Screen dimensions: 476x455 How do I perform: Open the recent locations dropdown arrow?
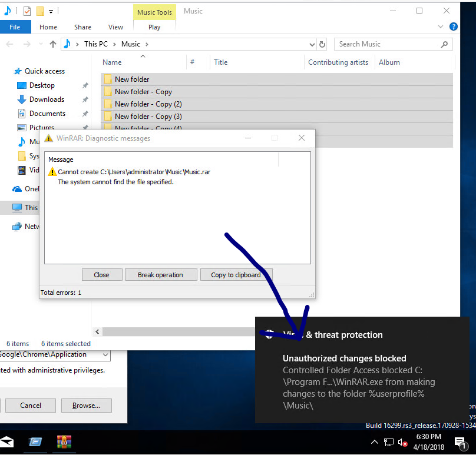(x=41, y=44)
